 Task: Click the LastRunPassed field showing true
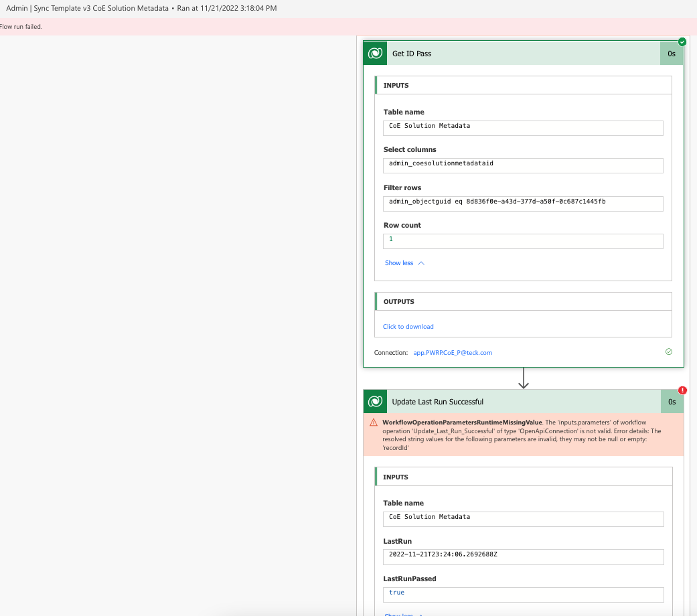pos(523,594)
